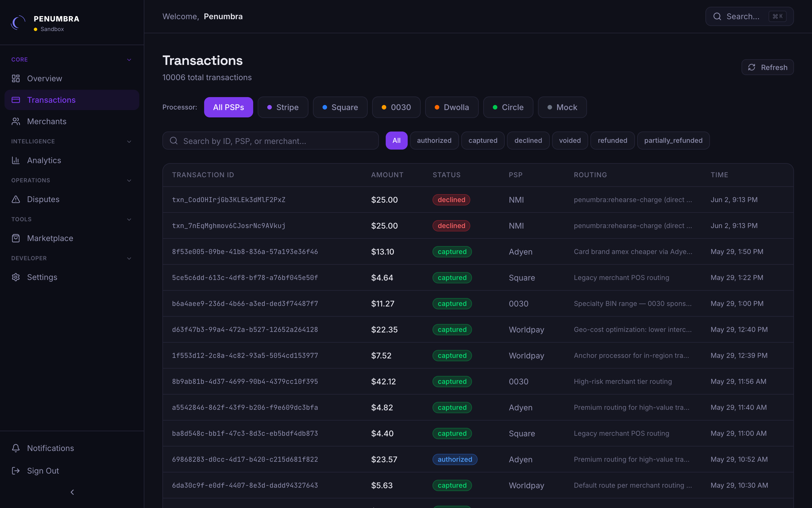Filter transactions by Circle processor
The height and width of the screenshot is (508, 812).
(508, 107)
